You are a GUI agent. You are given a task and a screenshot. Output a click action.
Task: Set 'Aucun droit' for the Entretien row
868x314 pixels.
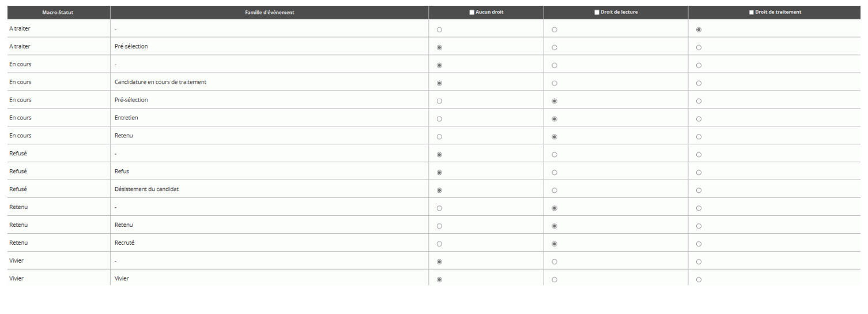440,119
